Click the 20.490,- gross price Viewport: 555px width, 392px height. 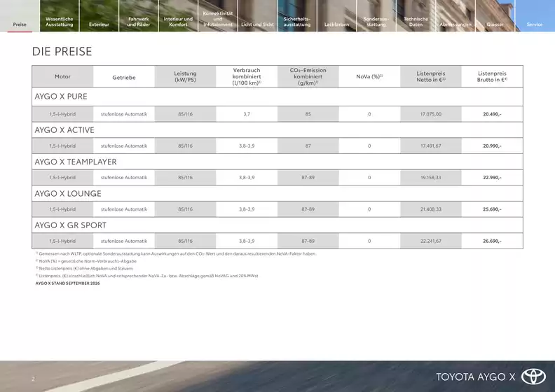492,114
